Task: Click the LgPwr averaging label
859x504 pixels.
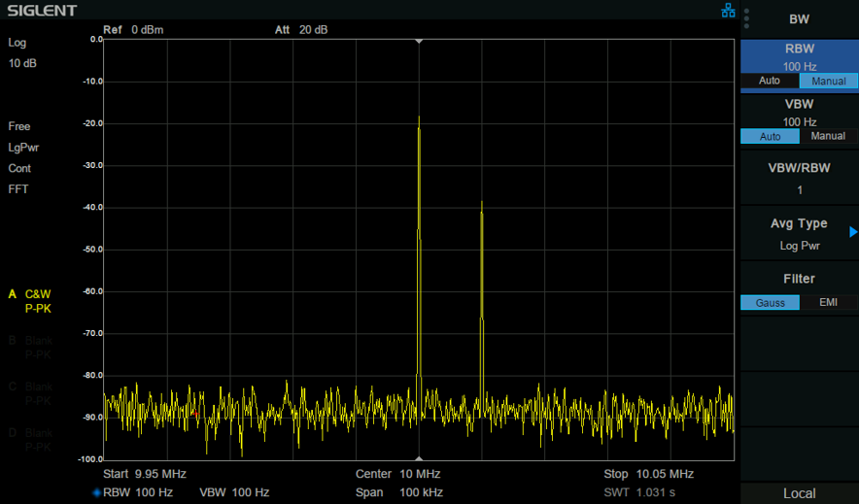Action: [23, 148]
